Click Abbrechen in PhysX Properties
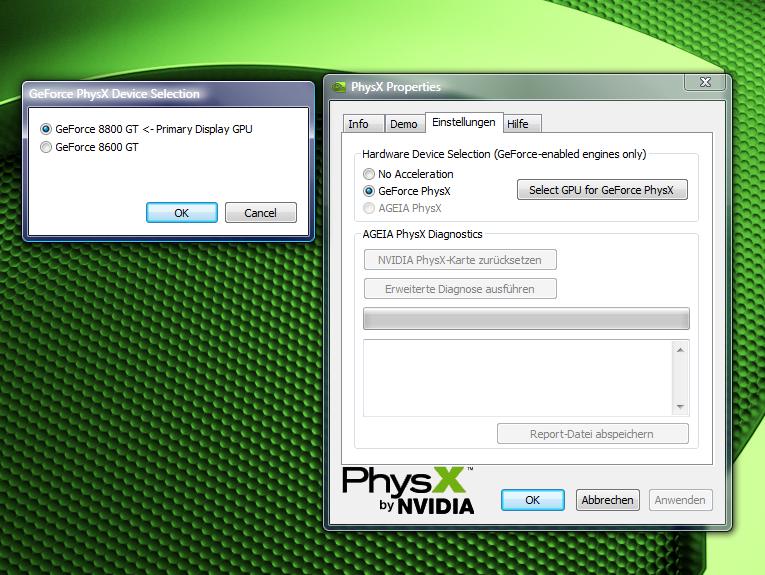The height and width of the screenshot is (575, 765). tap(607, 500)
